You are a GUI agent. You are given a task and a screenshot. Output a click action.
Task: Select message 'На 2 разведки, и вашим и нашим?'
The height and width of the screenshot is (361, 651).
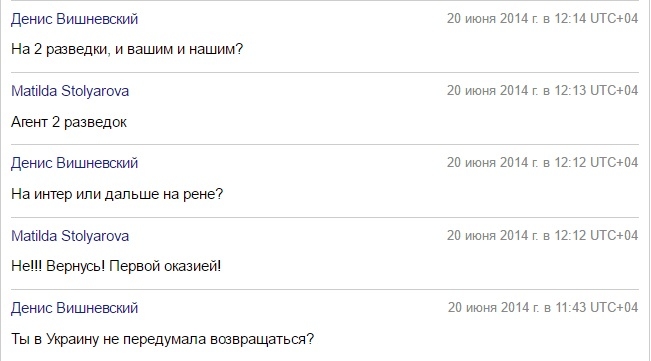[x=127, y=49]
